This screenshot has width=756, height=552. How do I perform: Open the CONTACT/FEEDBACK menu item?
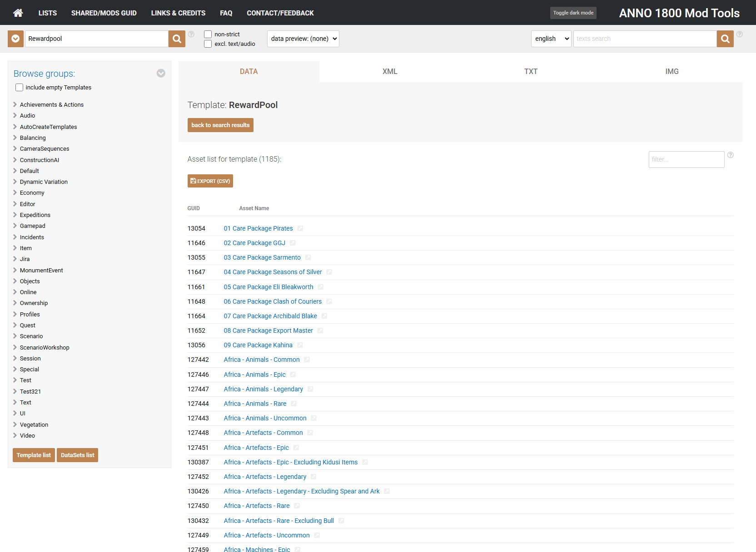(280, 13)
